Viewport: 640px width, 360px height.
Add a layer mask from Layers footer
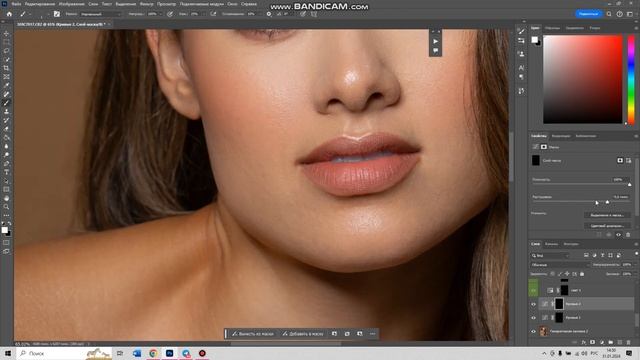(592, 342)
